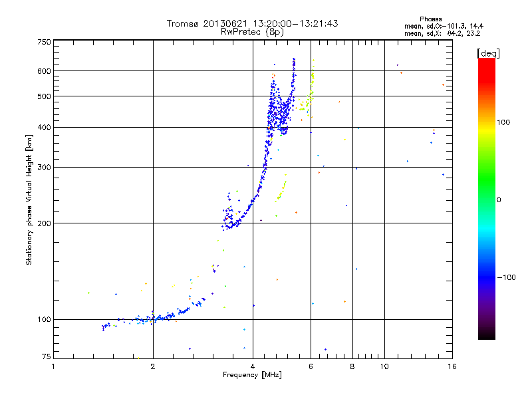Click the y-axis '500' tick label
The image size is (532, 399).
pyautogui.click(x=44, y=96)
